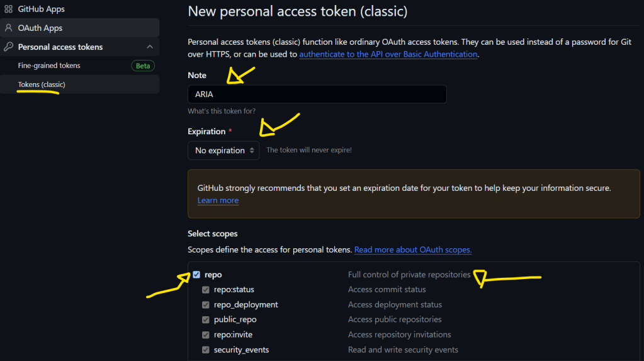The width and height of the screenshot is (644, 361).
Task: Open the OAuth Apps sidebar item
Action: 40,28
